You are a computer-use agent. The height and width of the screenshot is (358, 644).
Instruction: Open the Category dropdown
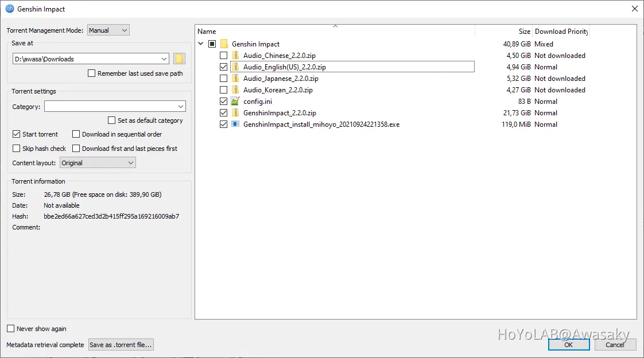[115, 106]
